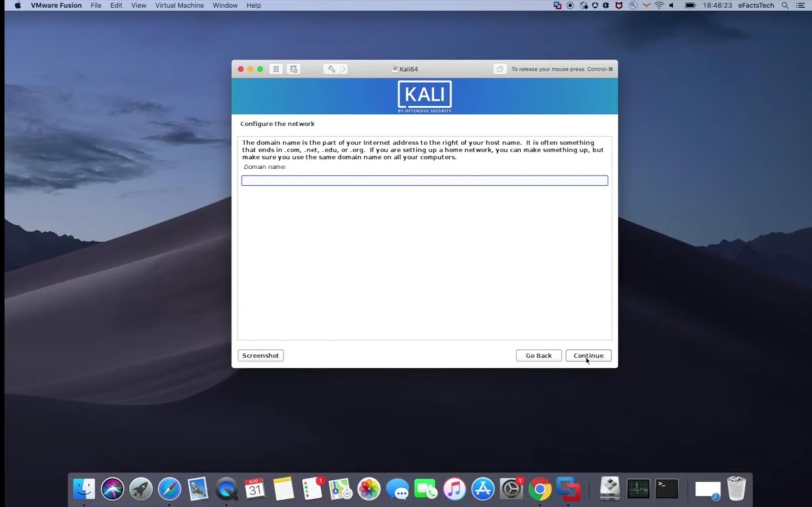The height and width of the screenshot is (507, 812).
Task: Open Messages from the Dock
Action: [397, 489]
